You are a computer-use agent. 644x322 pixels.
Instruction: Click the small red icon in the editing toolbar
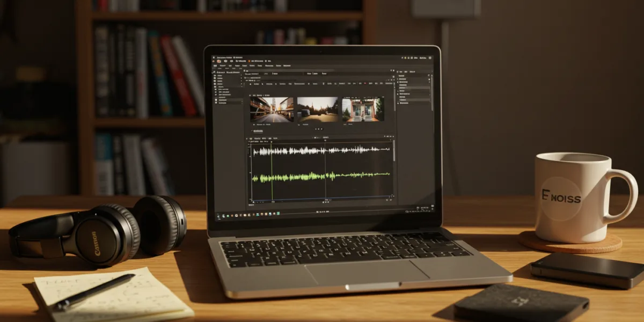365,84
